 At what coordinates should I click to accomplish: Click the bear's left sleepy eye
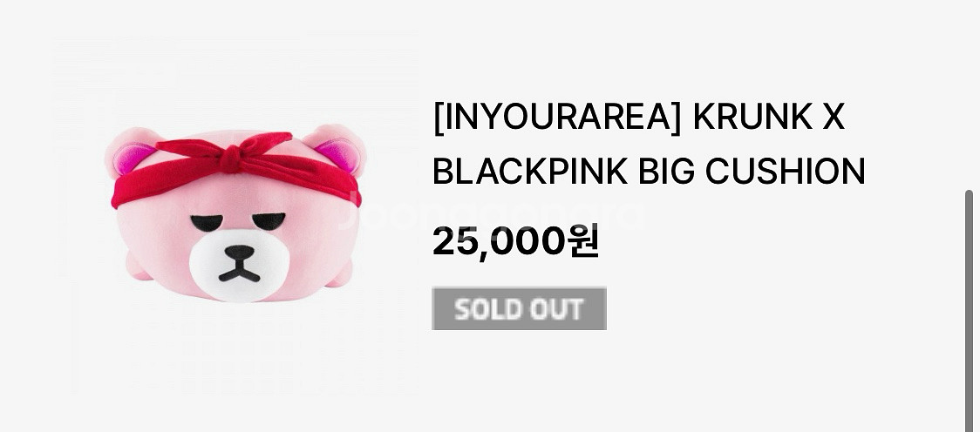(207, 223)
